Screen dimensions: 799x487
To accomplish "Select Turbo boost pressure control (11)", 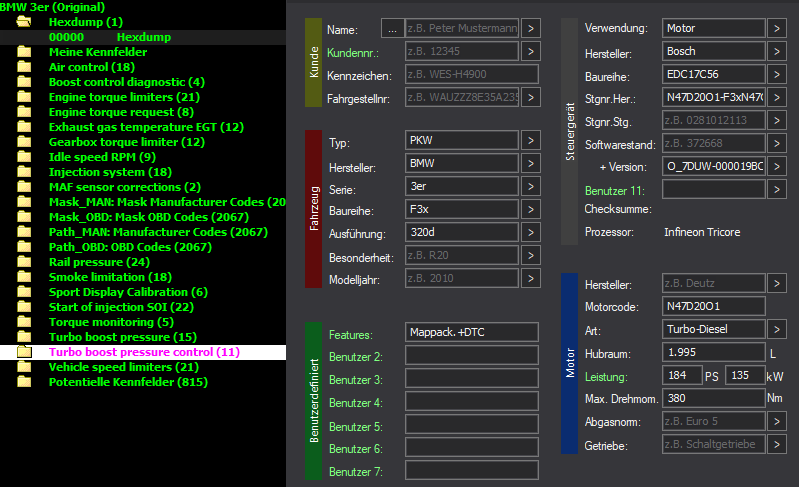I will click(144, 352).
